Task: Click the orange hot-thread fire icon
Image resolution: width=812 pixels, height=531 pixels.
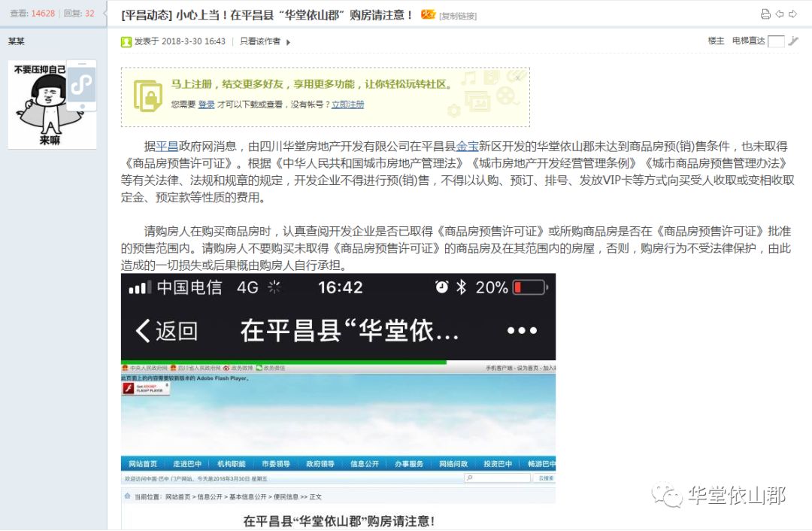Action: click(428, 14)
